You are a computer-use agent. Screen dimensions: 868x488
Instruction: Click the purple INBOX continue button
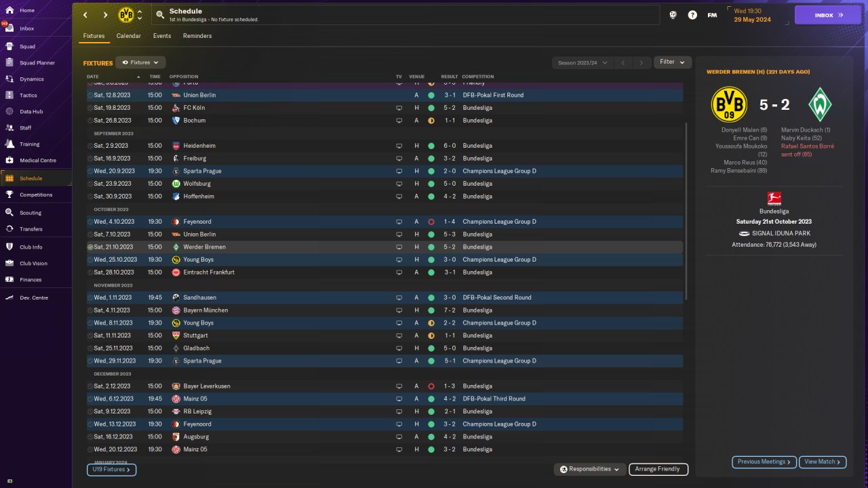828,15
